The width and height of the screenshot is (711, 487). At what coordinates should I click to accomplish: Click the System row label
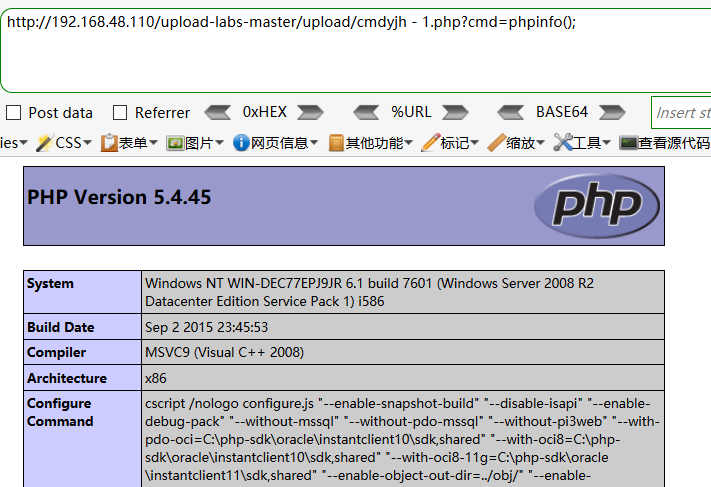pos(50,283)
